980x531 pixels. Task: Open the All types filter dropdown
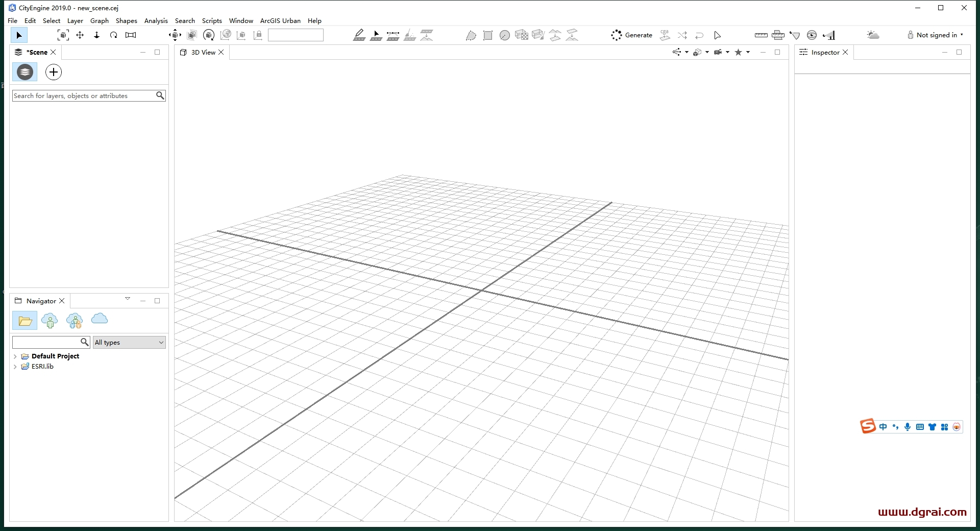129,342
